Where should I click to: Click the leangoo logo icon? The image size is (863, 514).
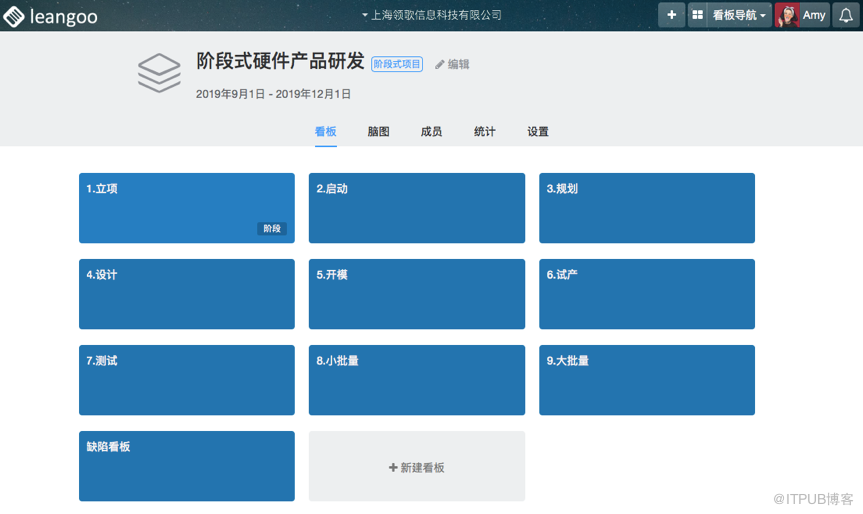click(x=14, y=15)
